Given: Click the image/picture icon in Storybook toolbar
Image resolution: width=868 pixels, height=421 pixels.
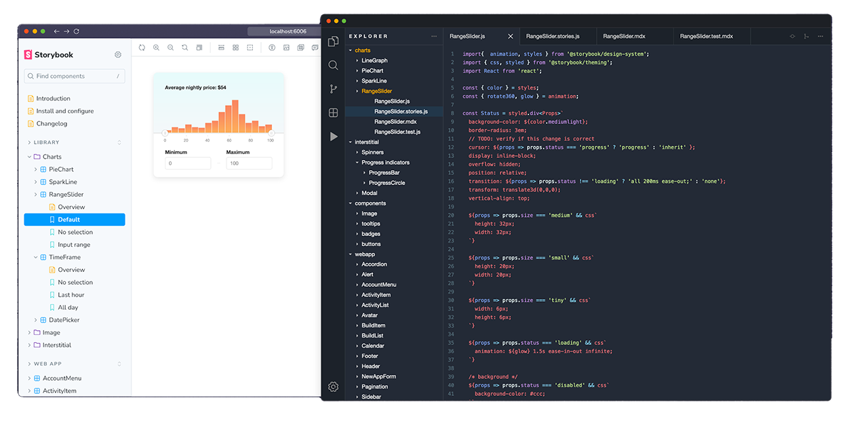Looking at the screenshot, I should [x=286, y=47].
